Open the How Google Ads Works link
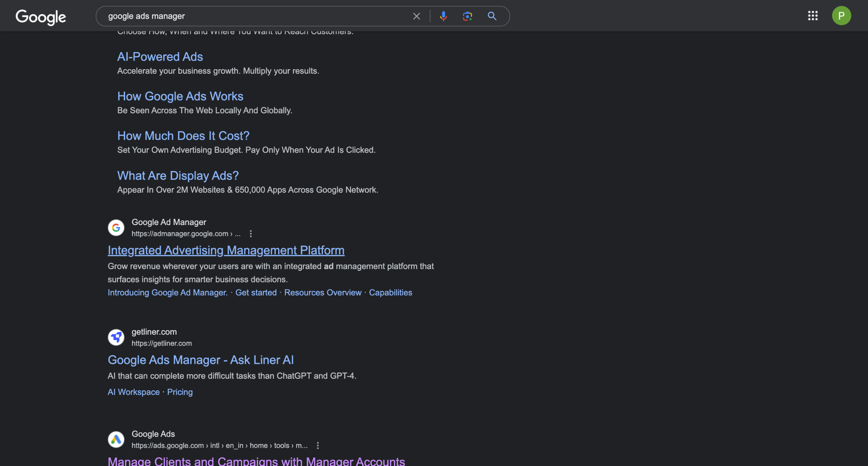This screenshot has width=868, height=466. [180, 96]
